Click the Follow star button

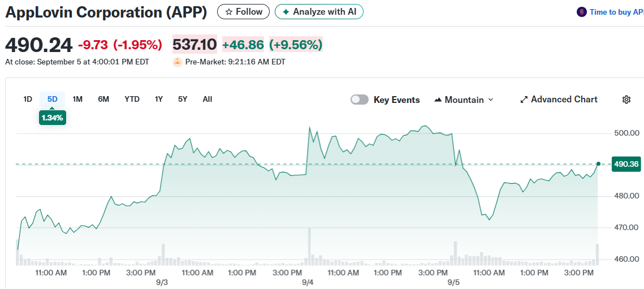click(243, 11)
